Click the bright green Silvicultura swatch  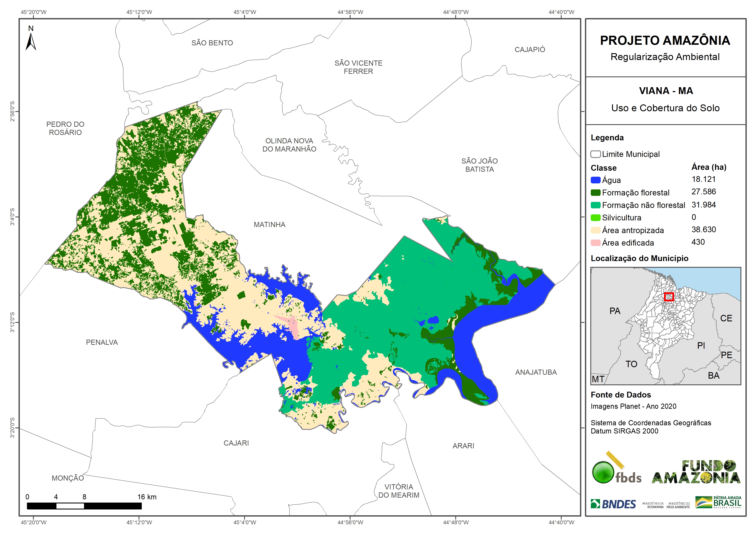pyautogui.click(x=595, y=218)
